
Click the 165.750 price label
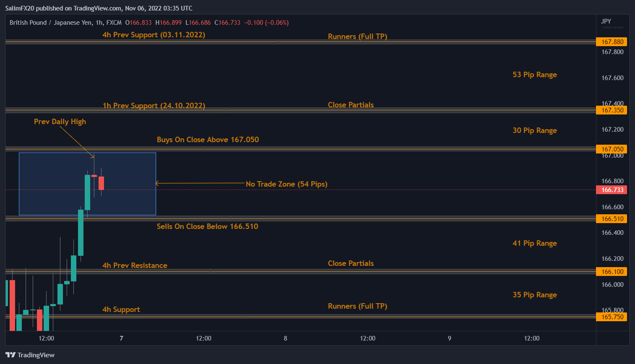[x=612, y=317]
